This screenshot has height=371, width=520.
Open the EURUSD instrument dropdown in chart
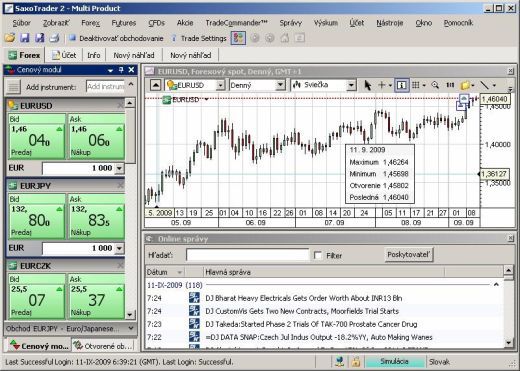coord(220,85)
